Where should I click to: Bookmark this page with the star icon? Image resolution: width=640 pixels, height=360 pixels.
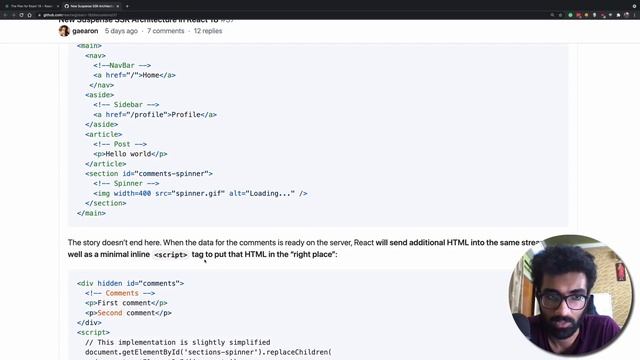[x=560, y=15]
